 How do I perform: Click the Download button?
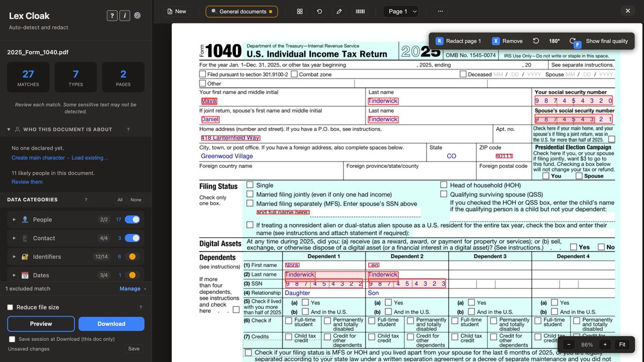(x=111, y=324)
